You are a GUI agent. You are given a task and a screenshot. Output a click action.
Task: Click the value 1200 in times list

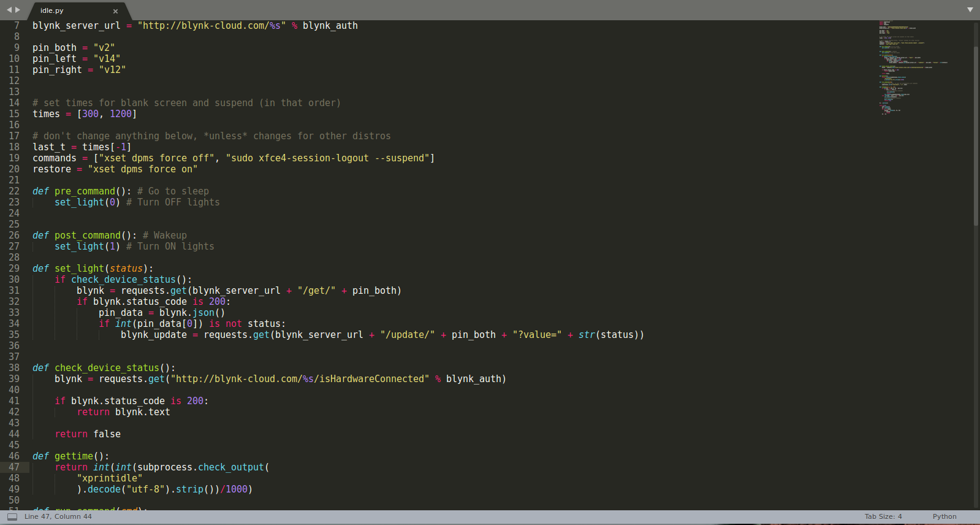click(121, 114)
